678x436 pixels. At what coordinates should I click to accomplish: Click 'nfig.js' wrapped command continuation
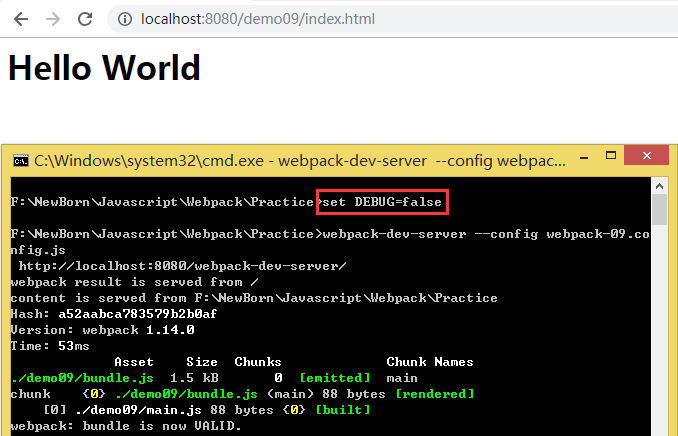(38, 250)
